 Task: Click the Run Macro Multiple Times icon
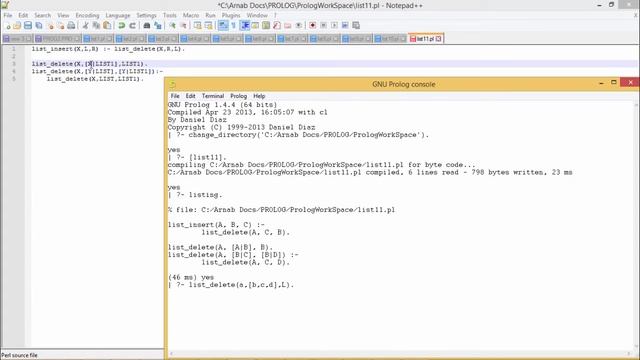tap(345, 25)
